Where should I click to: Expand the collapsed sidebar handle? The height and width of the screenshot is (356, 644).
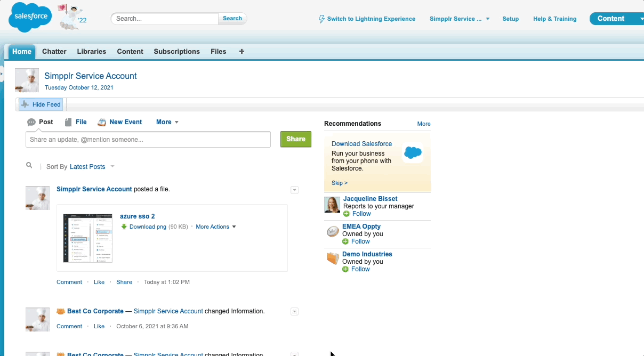(2, 73)
